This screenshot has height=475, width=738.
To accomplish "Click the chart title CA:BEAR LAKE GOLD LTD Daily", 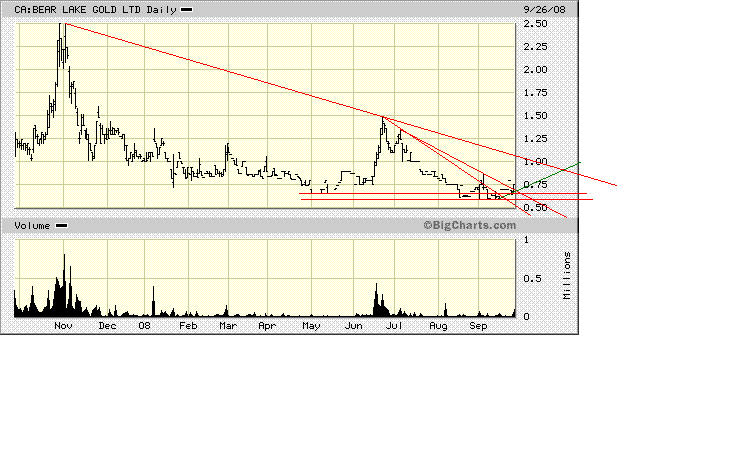I will click(x=96, y=9).
